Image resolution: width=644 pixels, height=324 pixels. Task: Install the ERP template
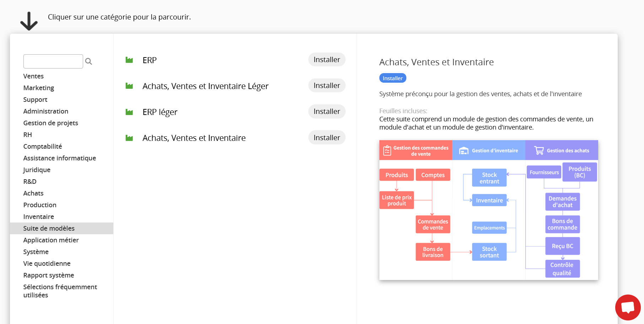click(x=326, y=60)
